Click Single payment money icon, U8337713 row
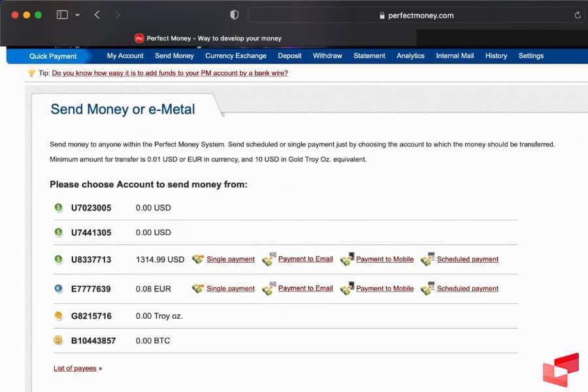This screenshot has width=588, height=392. (x=197, y=259)
